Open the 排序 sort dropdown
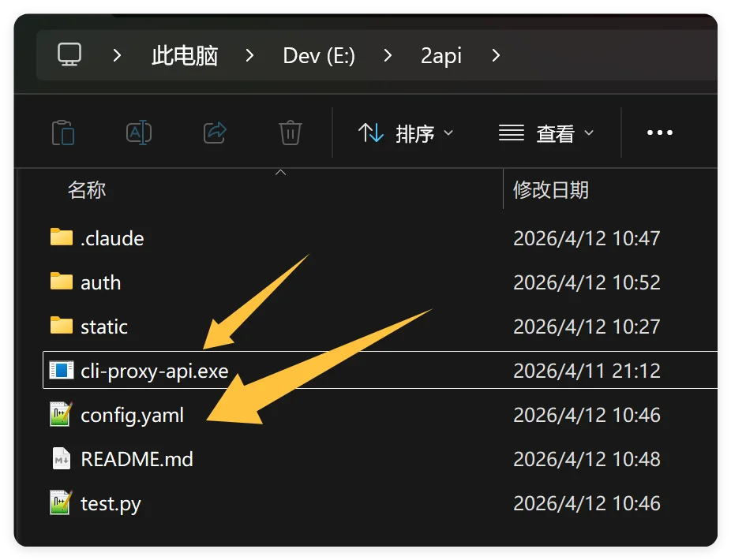731x560 pixels. click(407, 133)
